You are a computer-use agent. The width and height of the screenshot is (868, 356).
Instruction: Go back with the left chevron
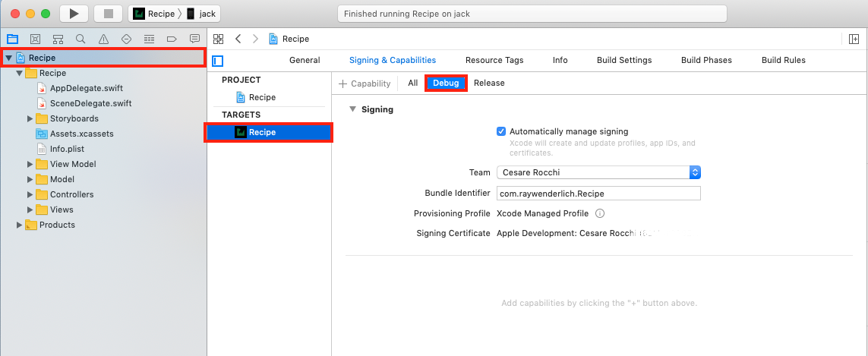[238, 39]
